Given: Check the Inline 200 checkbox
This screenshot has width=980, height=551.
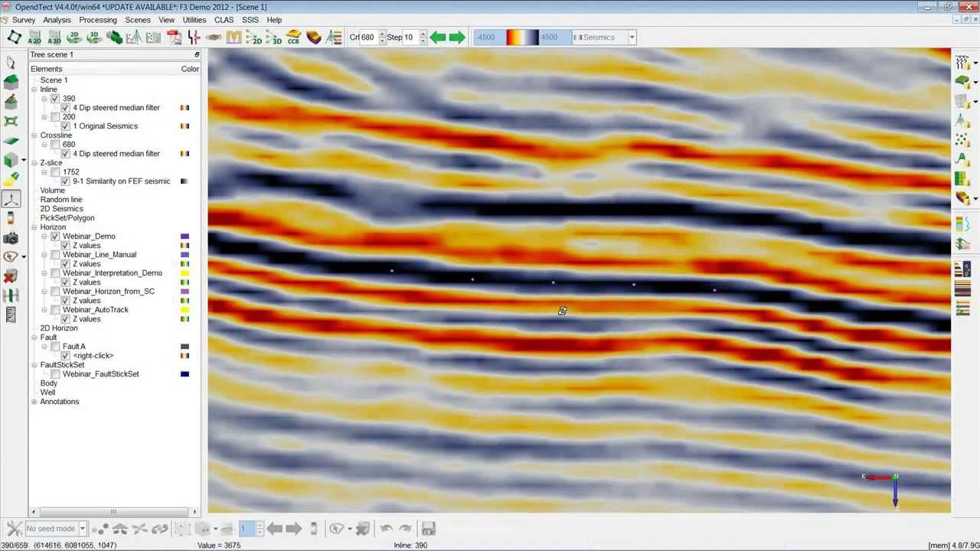Looking at the screenshot, I should [x=55, y=117].
